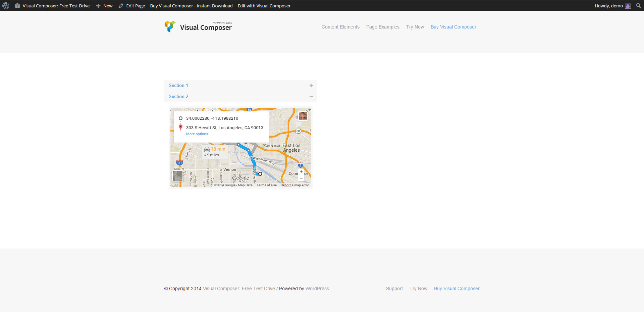Viewport: 644px width, 312px height.
Task: Collapse Section 2 with the minus icon
Action: coord(311,97)
